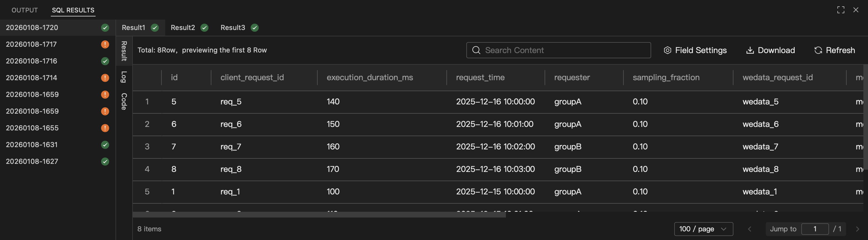Select run 20260108-1714 in history list
This screenshot has width=868, height=240.
pyautogui.click(x=31, y=78)
